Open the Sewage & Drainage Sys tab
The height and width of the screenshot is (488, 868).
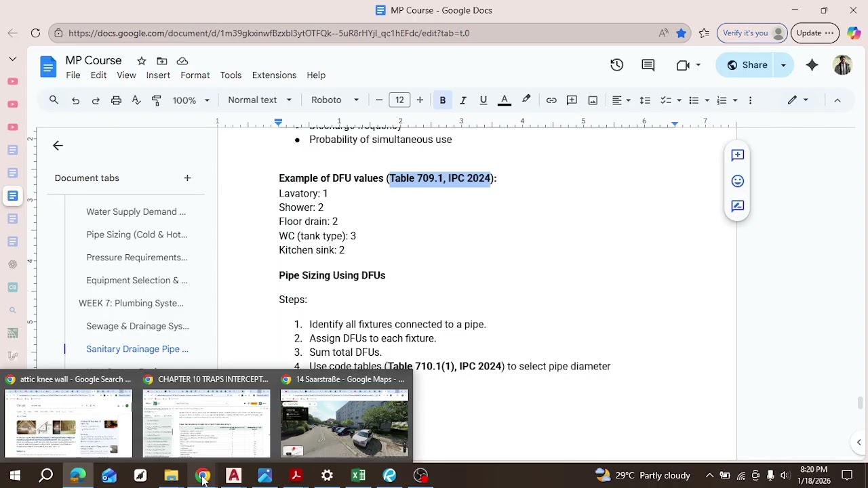click(138, 326)
